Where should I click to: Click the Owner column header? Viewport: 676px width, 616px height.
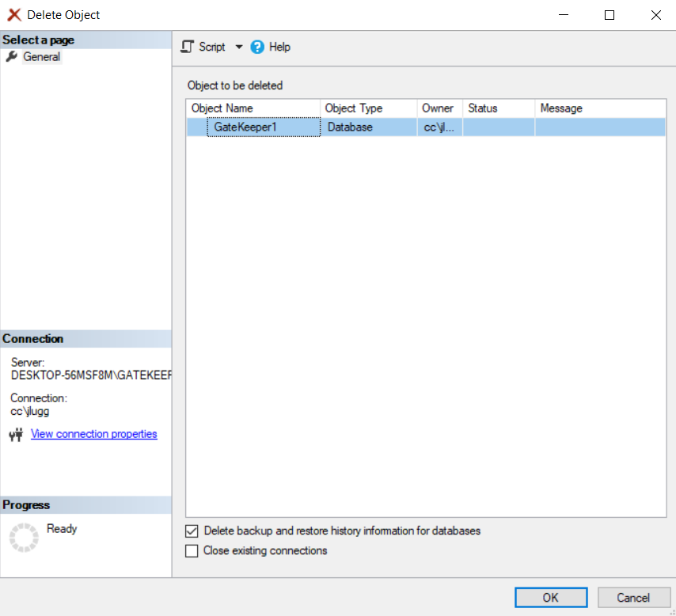coord(439,108)
